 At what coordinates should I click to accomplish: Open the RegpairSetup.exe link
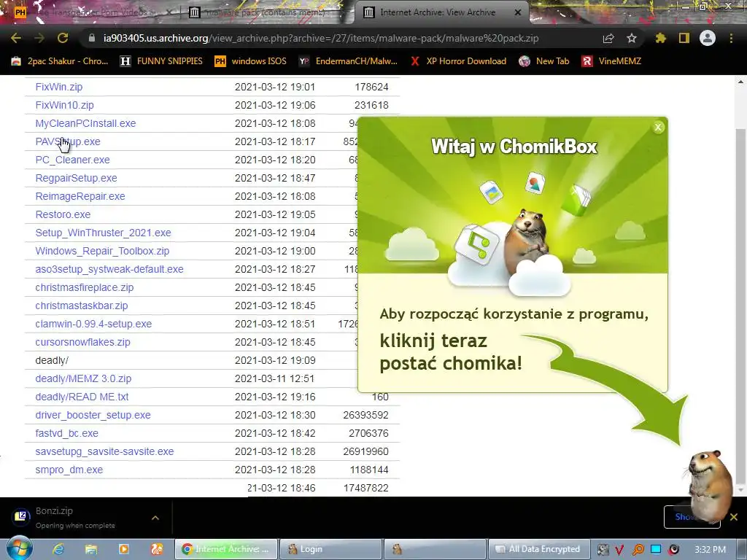(x=76, y=178)
